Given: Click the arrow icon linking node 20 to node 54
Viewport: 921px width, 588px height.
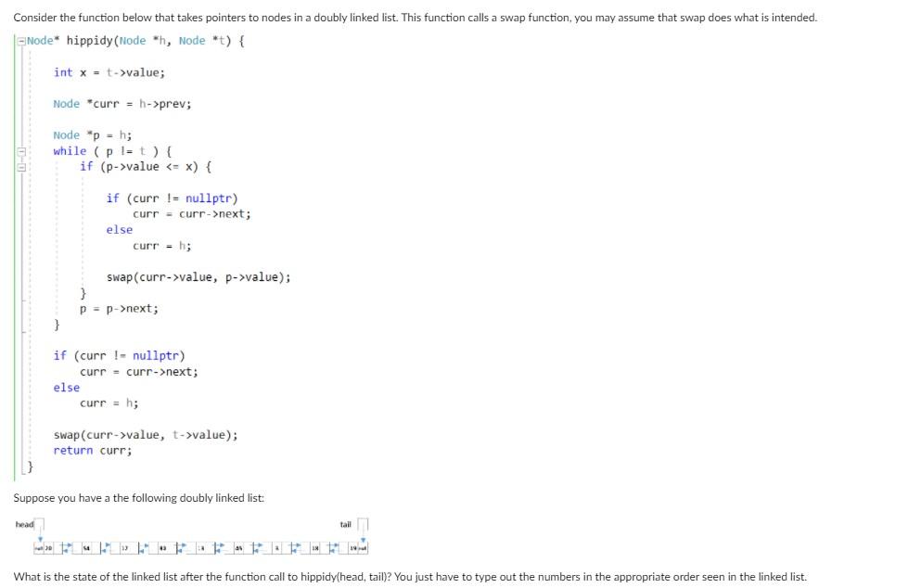Looking at the screenshot, I should 67,546.
